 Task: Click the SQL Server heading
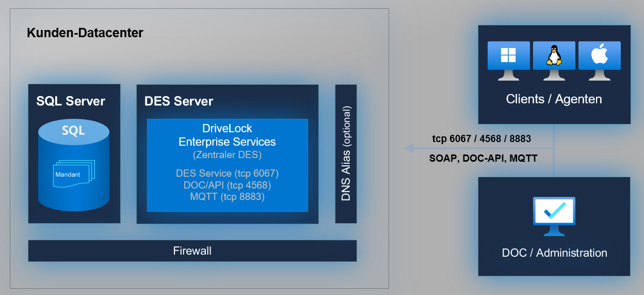(x=71, y=101)
